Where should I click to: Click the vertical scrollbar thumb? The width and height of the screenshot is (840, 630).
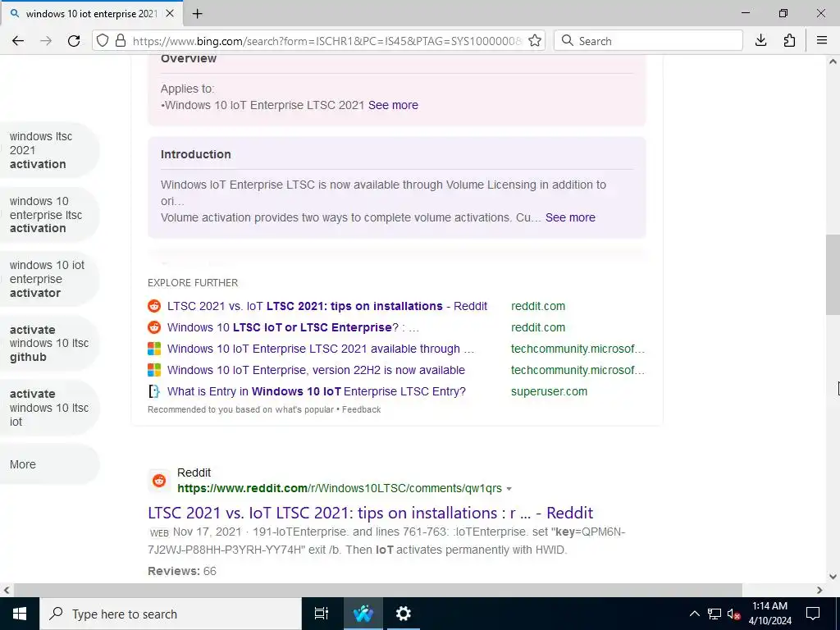click(x=833, y=275)
